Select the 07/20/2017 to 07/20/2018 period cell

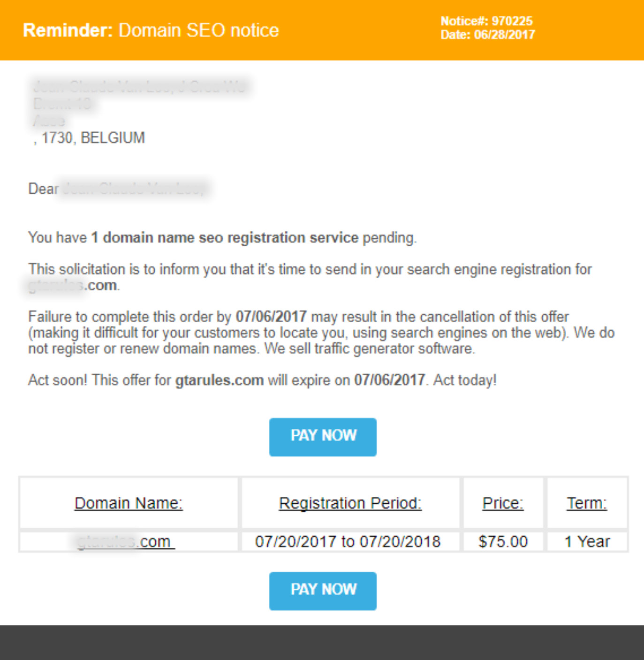coord(348,541)
